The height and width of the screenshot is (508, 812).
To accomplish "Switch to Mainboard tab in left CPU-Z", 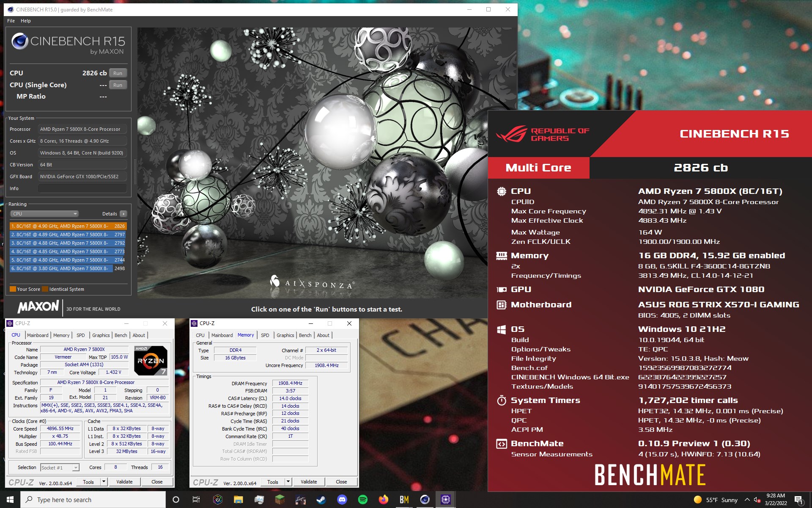I will (x=38, y=335).
